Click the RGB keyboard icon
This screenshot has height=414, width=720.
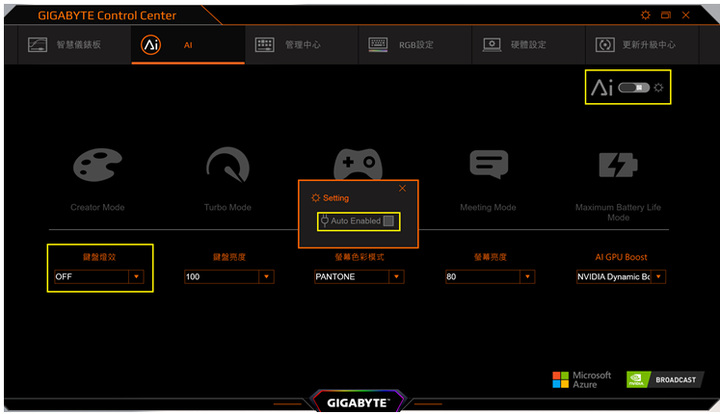coord(378,45)
